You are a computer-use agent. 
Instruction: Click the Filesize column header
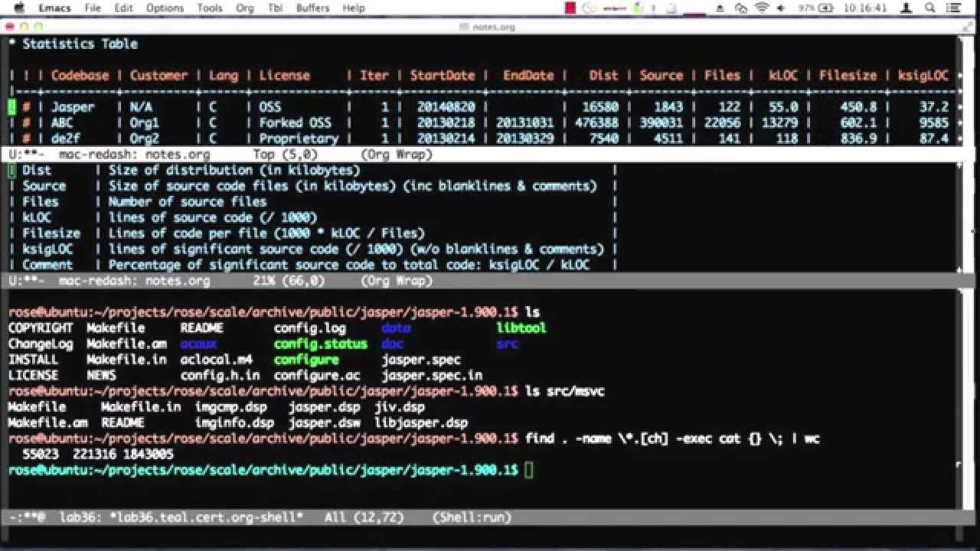click(x=848, y=75)
